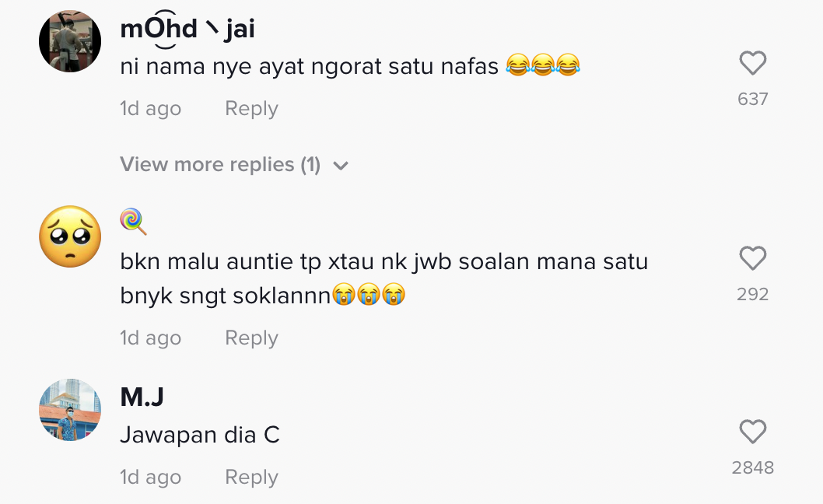Click the "bkn malu auntie" comment text
The width and height of the screenshot is (823, 504).
383,261
